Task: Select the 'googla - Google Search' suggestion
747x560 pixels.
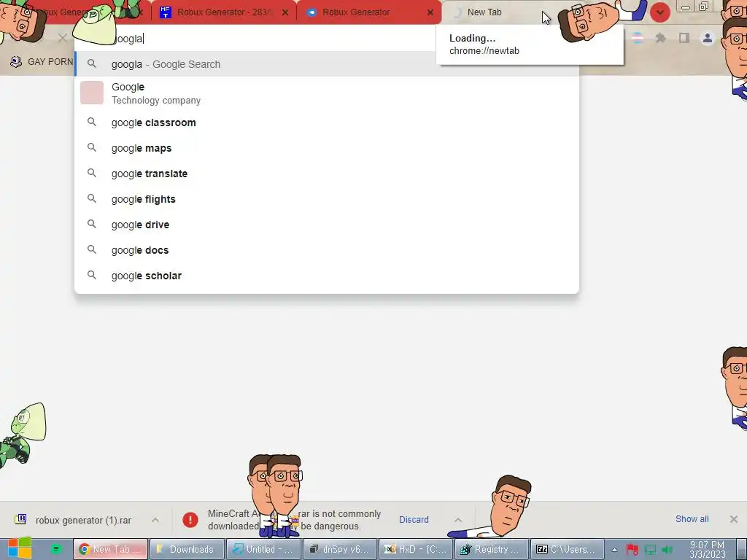Action: (327, 64)
